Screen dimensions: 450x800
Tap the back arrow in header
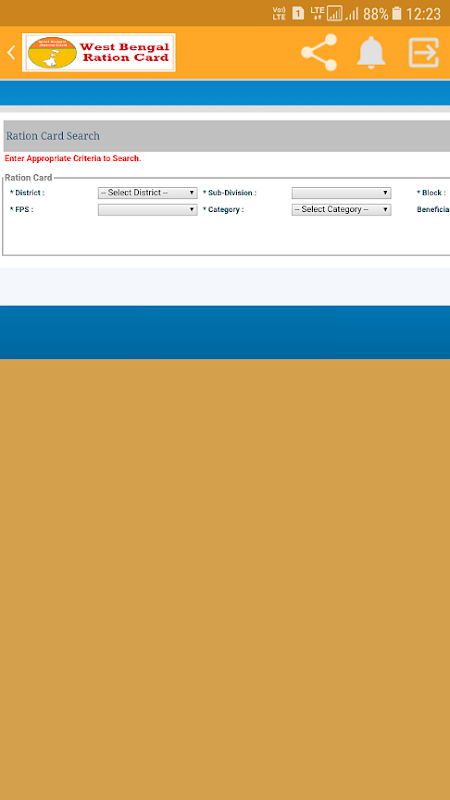tap(11, 52)
